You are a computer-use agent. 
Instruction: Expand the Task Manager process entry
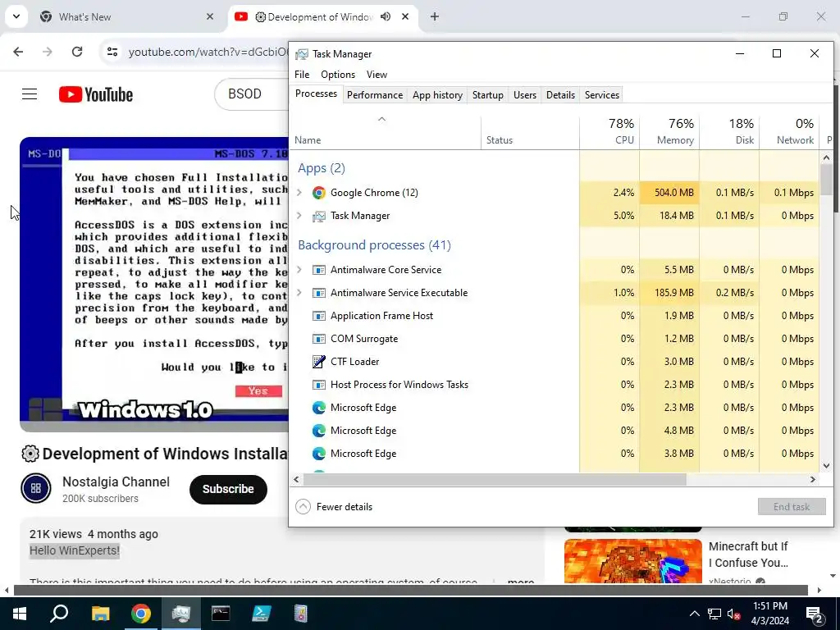(299, 216)
